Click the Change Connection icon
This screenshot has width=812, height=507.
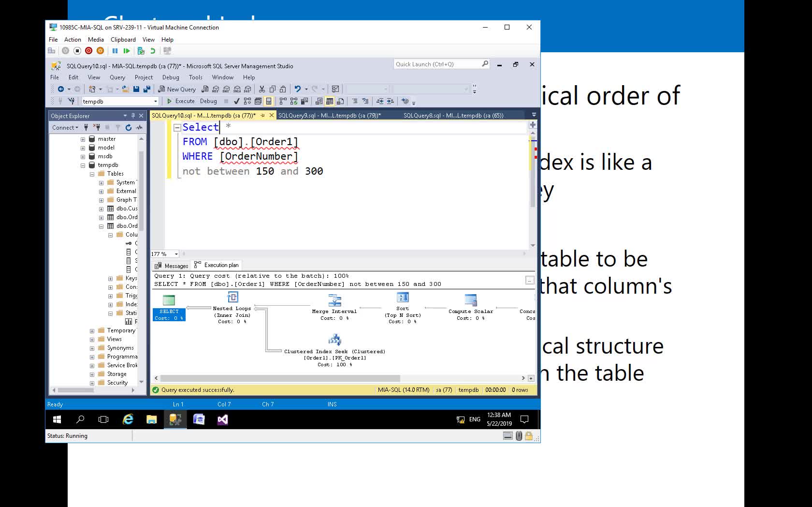pos(72,101)
